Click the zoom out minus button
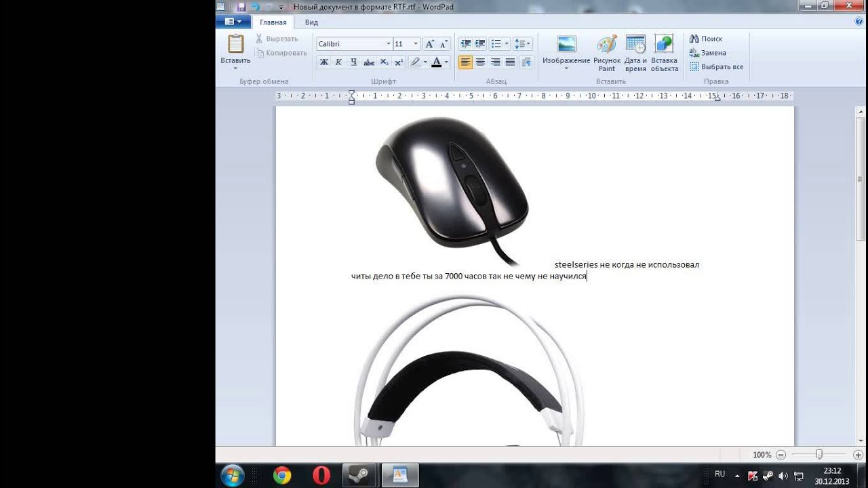 pyautogui.click(x=781, y=455)
